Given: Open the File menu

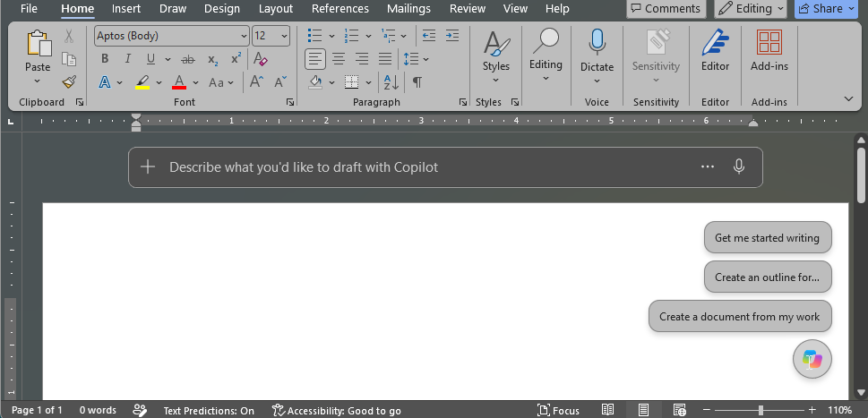Looking at the screenshot, I should 29,9.
